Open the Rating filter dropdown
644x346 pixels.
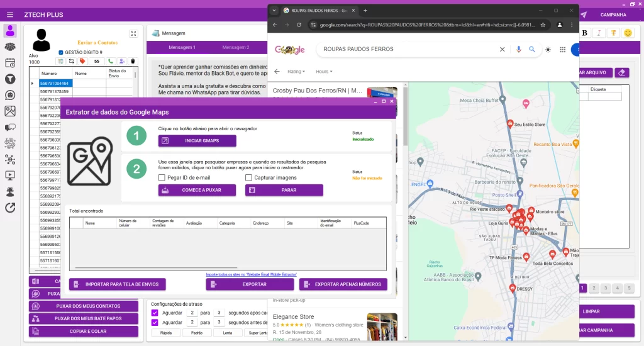point(296,72)
